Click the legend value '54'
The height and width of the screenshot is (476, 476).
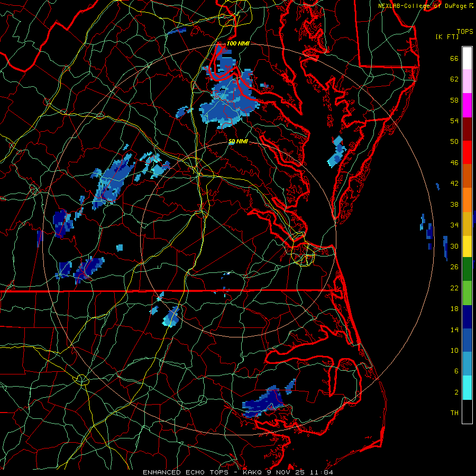click(454, 121)
